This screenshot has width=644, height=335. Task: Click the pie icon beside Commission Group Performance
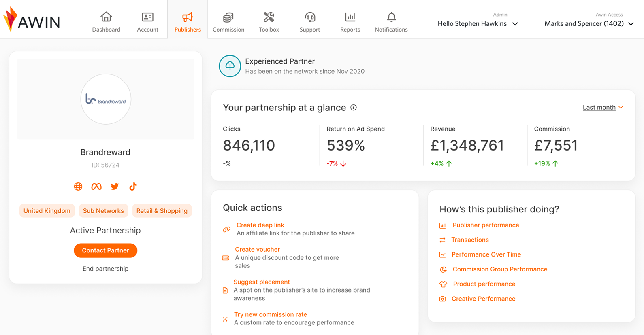tap(443, 269)
